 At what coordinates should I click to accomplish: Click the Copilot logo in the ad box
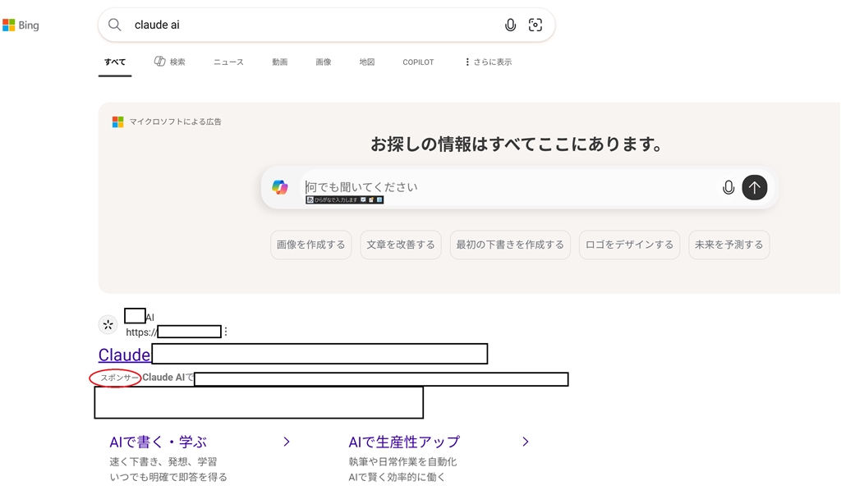pos(280,187)
